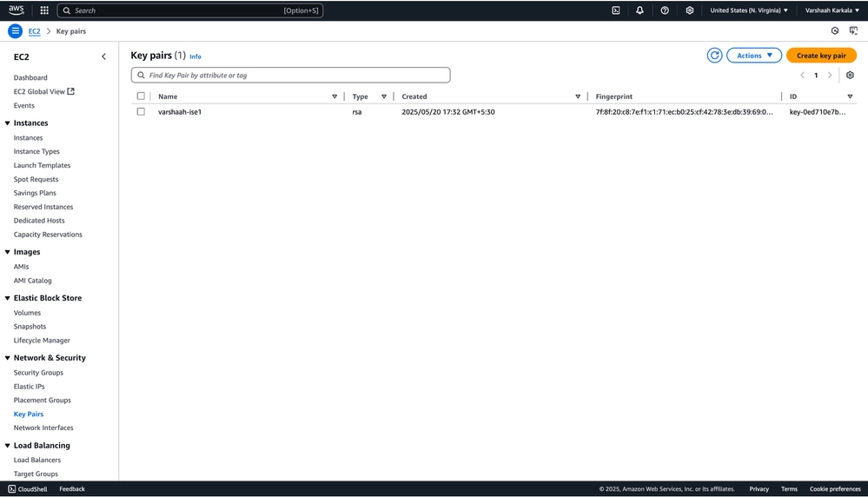This screenshot has height=497, width=868.
Task: Collapse the Instances section
Action: (x=8, y=123)
